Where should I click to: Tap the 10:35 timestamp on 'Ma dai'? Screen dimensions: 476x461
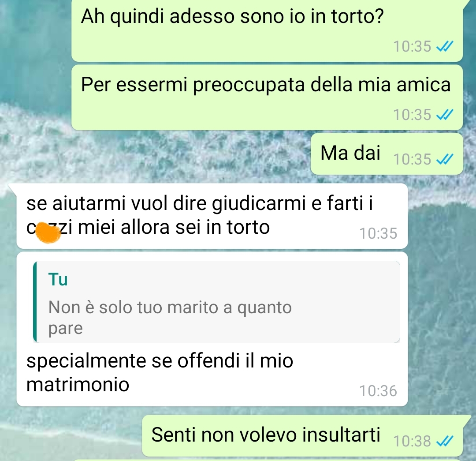point(412,159)
